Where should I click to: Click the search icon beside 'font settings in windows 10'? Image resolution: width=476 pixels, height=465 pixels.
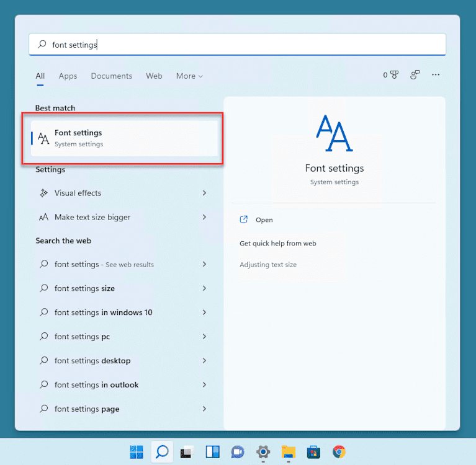pos(43,312)
